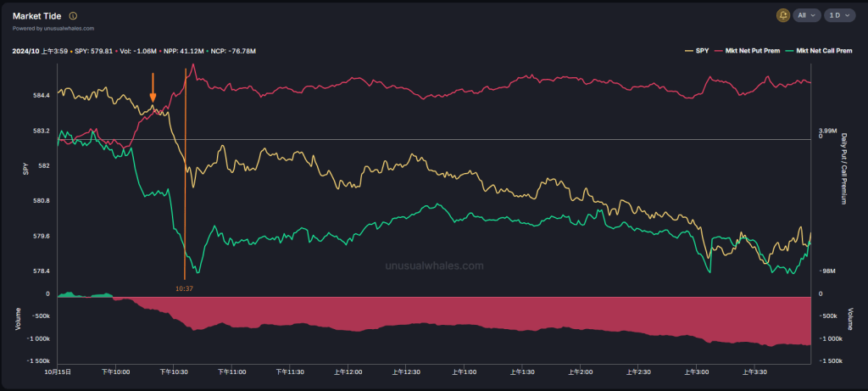Click the -98M premium axis label
This screenshot has height=391, width=868.
[826, 271]
